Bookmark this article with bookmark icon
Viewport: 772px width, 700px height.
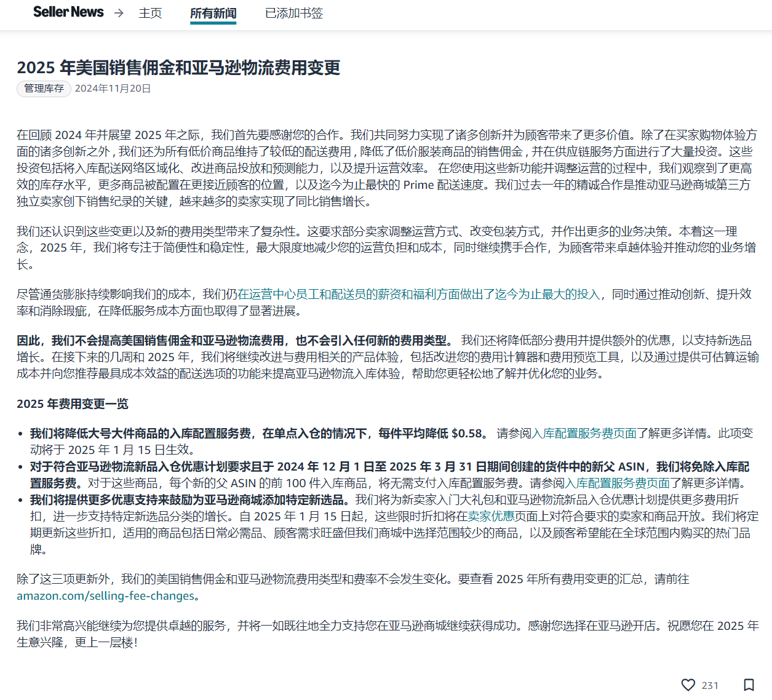click(749, 685)
